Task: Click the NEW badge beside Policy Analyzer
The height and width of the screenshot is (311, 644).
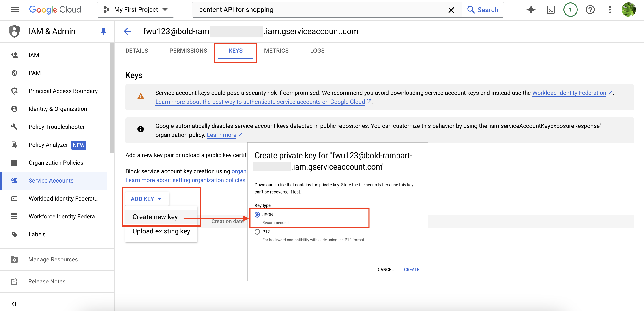Action: [x=79, y=145]
